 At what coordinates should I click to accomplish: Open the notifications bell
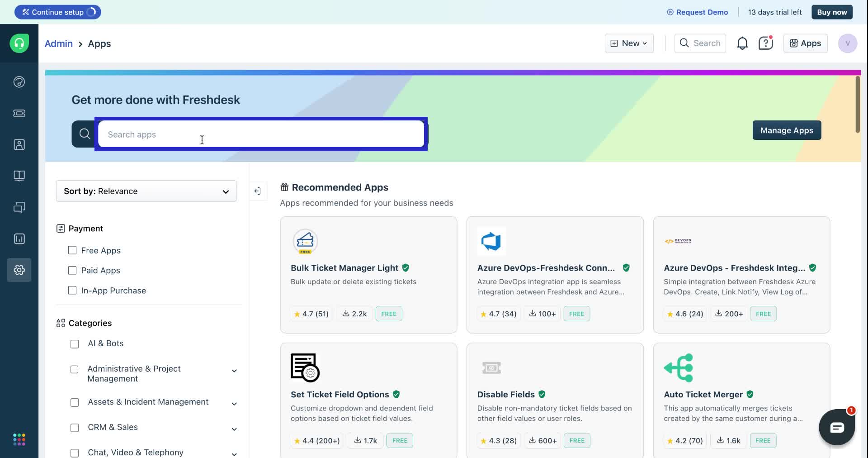[742, 43]
